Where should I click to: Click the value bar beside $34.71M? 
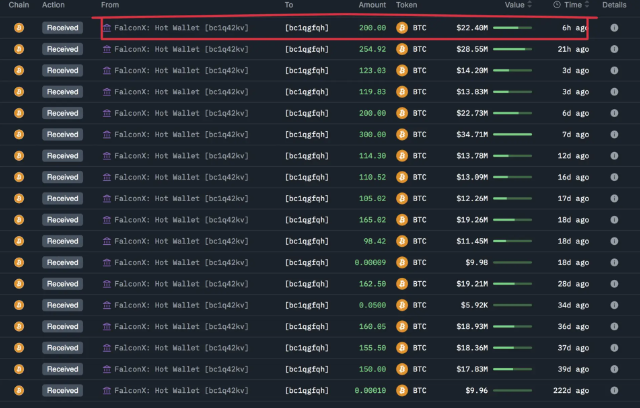coord(512,134)
